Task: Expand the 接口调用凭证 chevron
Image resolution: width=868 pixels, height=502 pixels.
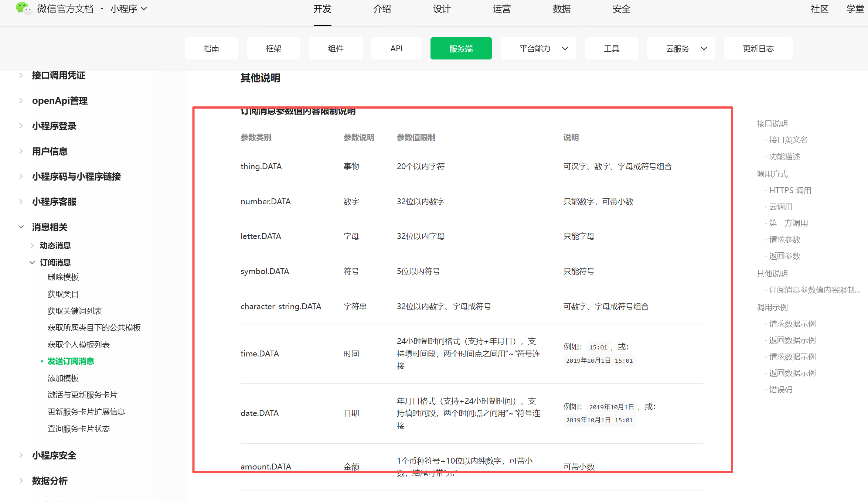Action: click(21, 75)
